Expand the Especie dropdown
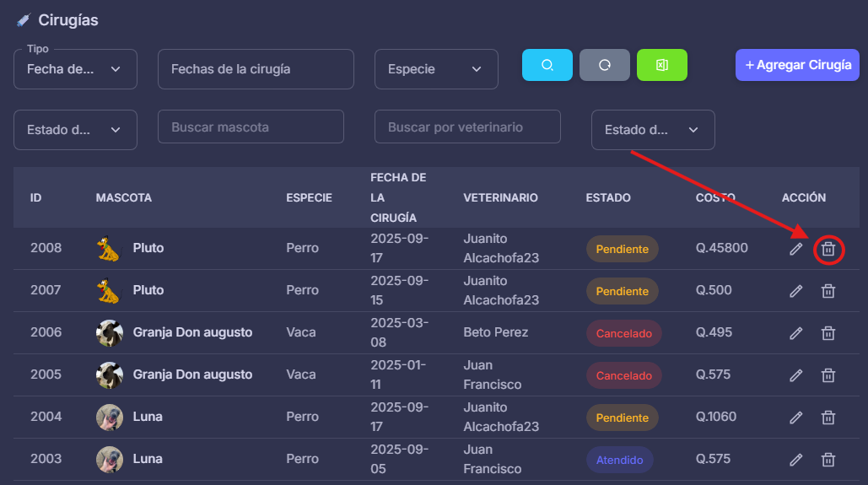Screen dimensions: 868x485 (x=436, y=69)
